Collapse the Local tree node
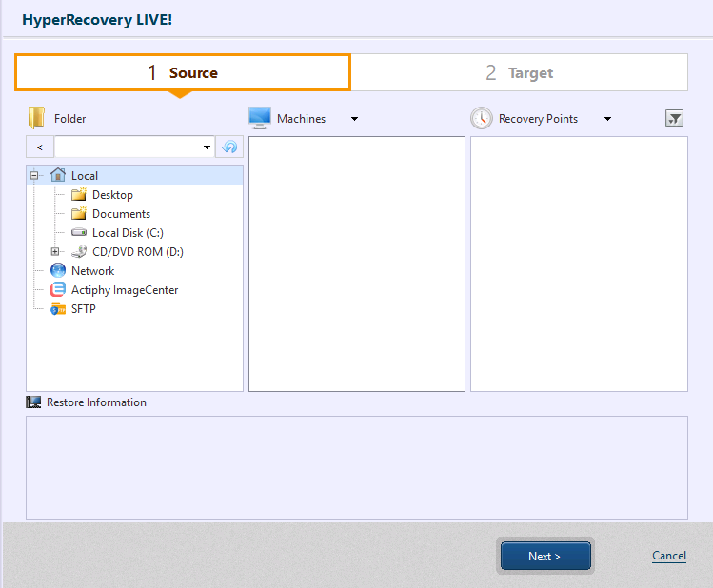Screen dimensions: 713x588 click(35, 176)
